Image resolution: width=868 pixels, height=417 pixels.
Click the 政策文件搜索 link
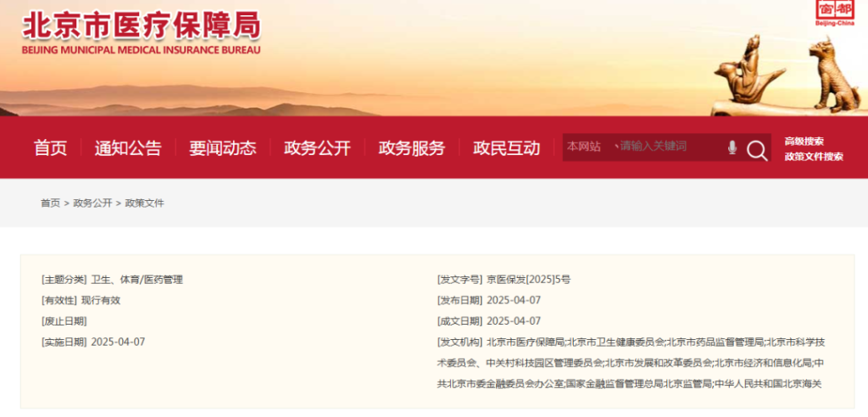(x=814, y=156)
